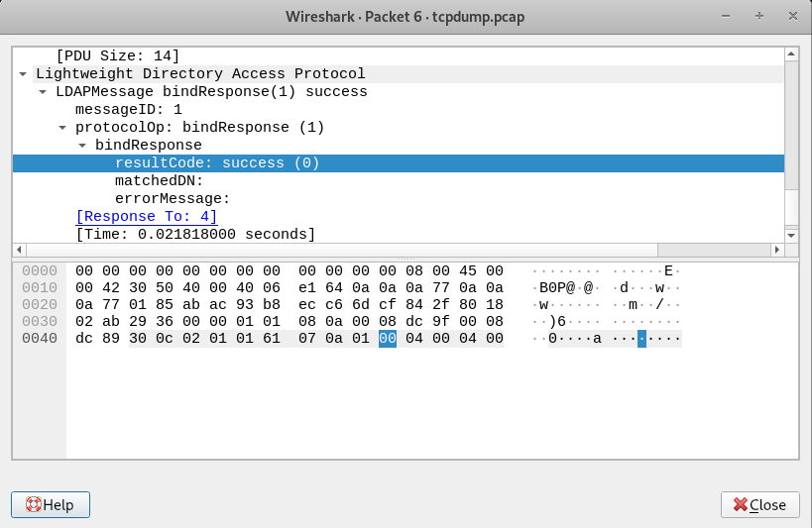Viewport: 812px width, 528px height.
Task: Click the Help button
Action: (51, 504)
